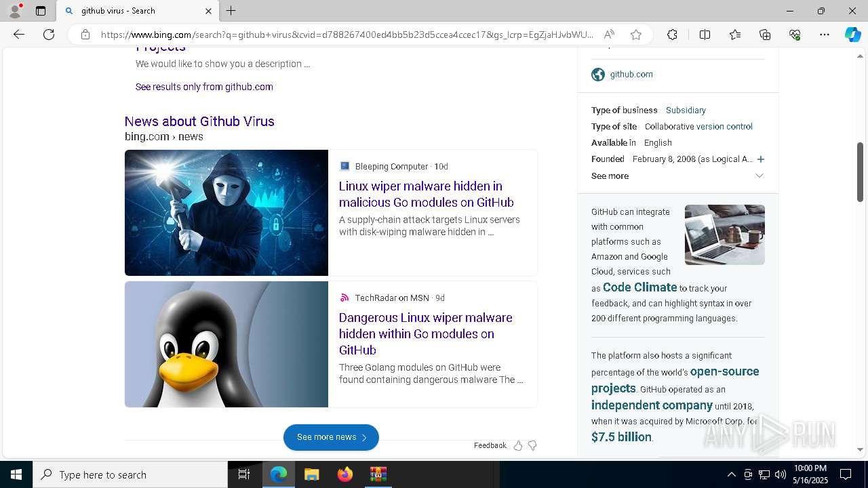Open the clock showing 10:00 PM
The height and width of the screenshot is (488, 868).
click(x=810, y=474)
